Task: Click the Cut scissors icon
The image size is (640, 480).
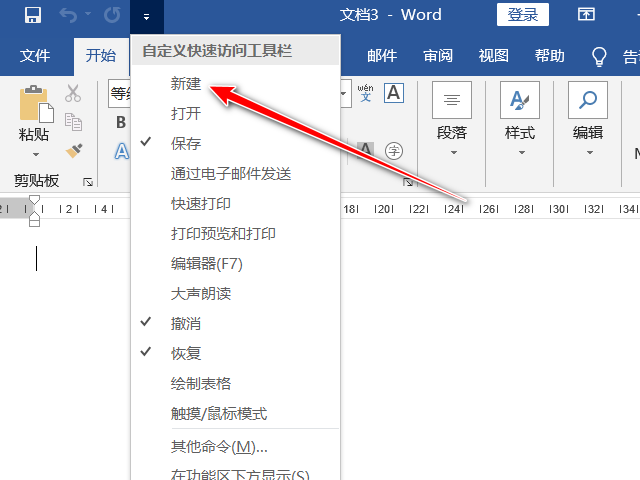Action: pos(73,93)
